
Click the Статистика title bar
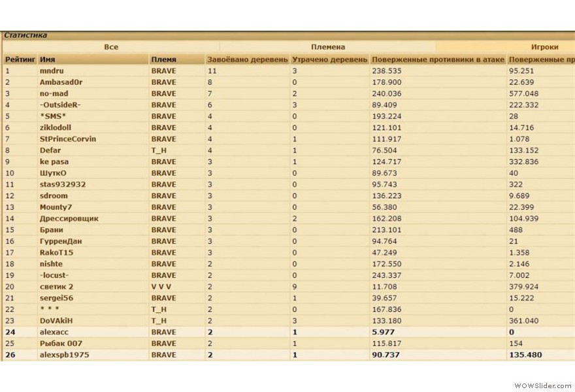point(25,35)
